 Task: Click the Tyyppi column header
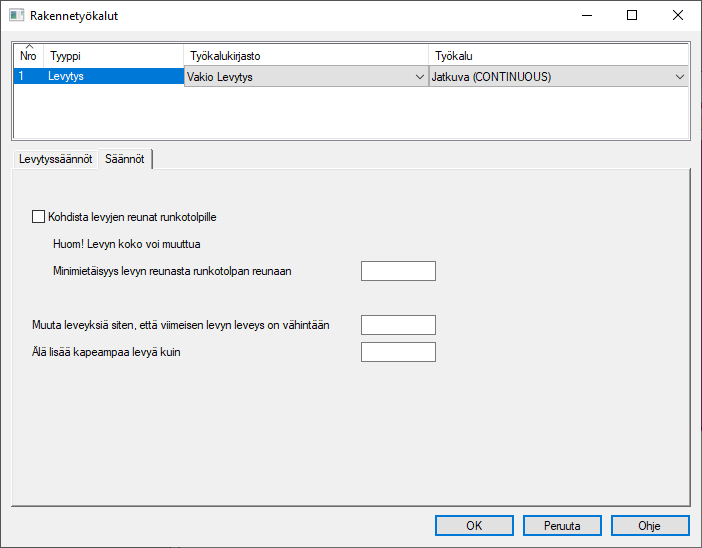point(112,56)
